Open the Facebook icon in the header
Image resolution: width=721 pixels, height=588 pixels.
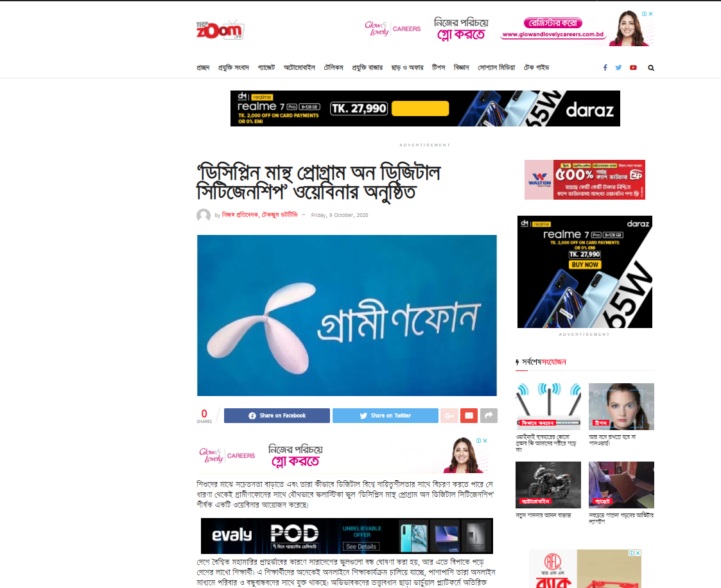[x=605, y=67]
